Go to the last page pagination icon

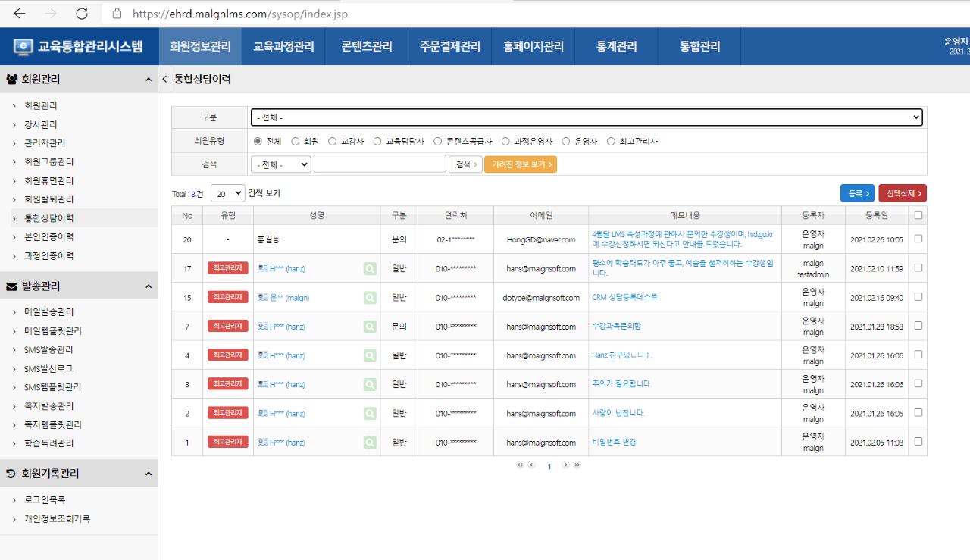[577, 465]
